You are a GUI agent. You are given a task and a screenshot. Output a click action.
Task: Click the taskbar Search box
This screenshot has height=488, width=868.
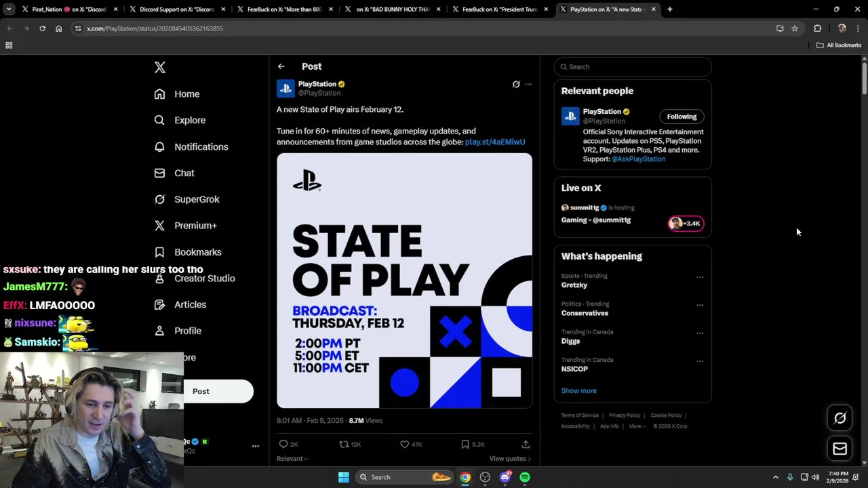[405, 477]
